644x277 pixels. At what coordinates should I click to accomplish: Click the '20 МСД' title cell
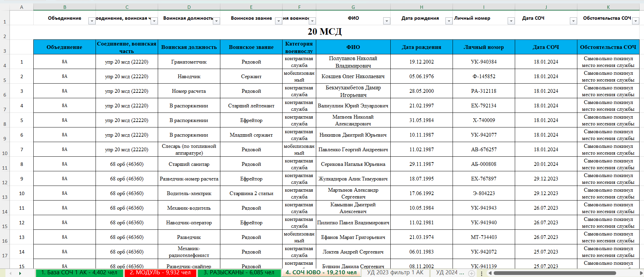(x=324, y=32)
